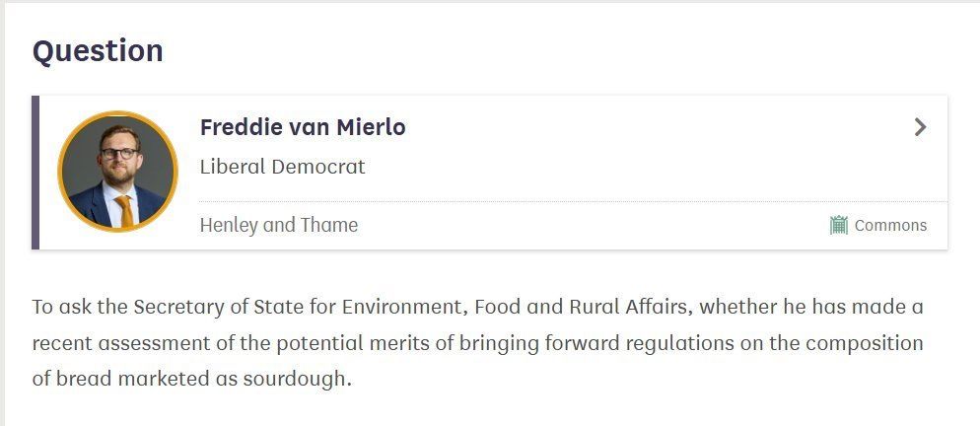Open the Freddie van Mierlo name link
980x426 pixels.
click(303, 127)
